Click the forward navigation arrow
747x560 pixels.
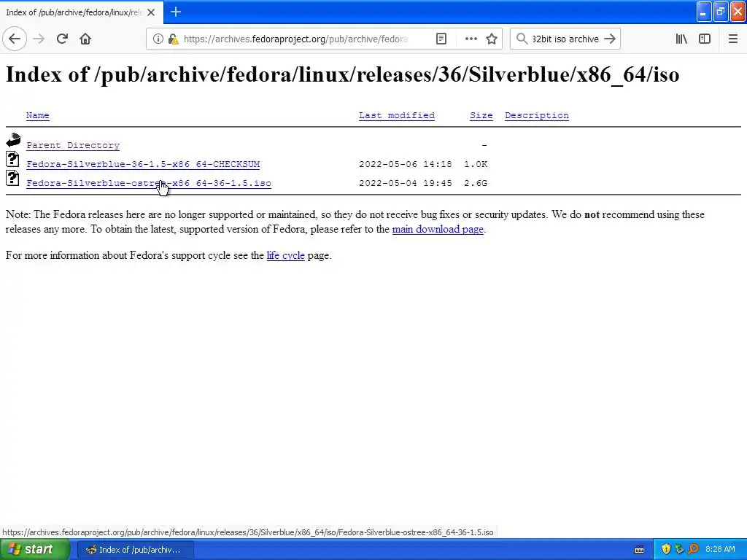click(39, 39)
